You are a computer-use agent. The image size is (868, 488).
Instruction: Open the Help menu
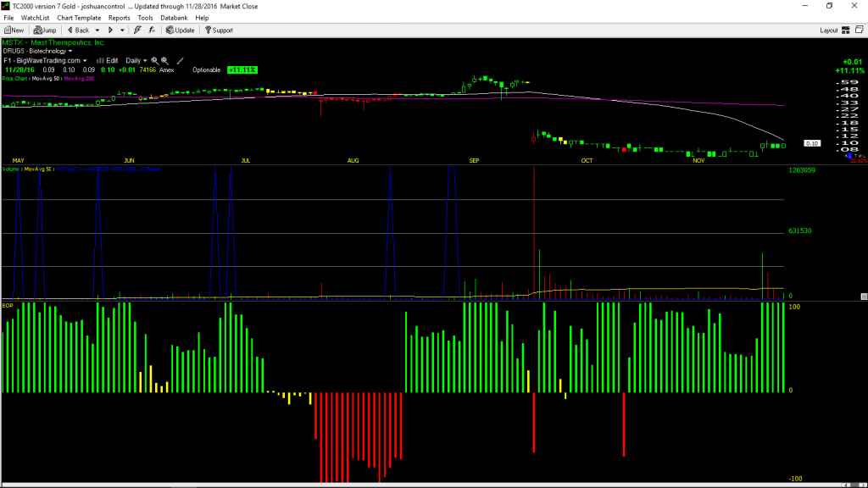202,18
